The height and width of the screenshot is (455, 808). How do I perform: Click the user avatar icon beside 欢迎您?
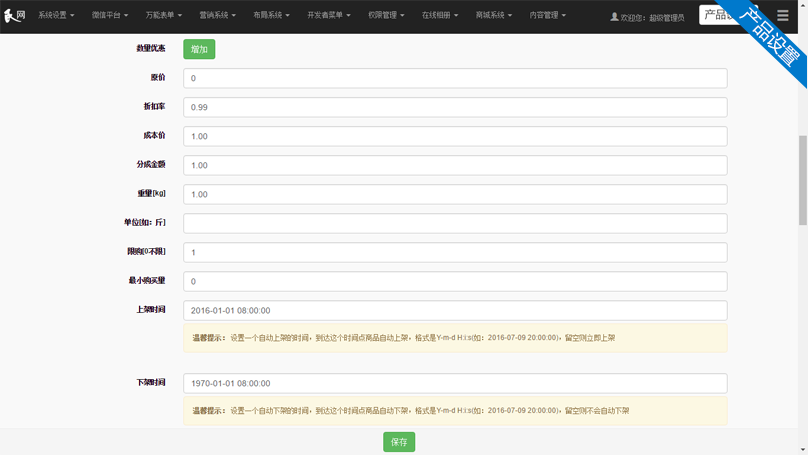coord(614,17)
